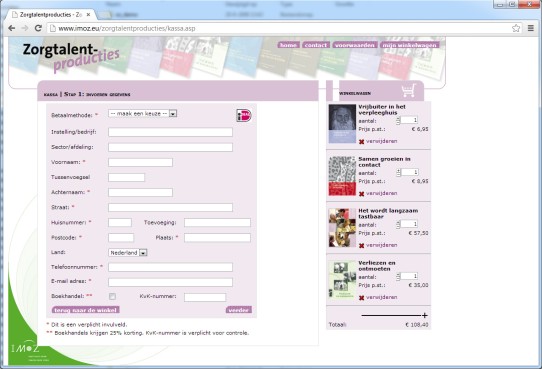The image size is (542, 369).
Task: Open Het wordt langzaam tastbaar book thumbnail
Action: [342, 228]
